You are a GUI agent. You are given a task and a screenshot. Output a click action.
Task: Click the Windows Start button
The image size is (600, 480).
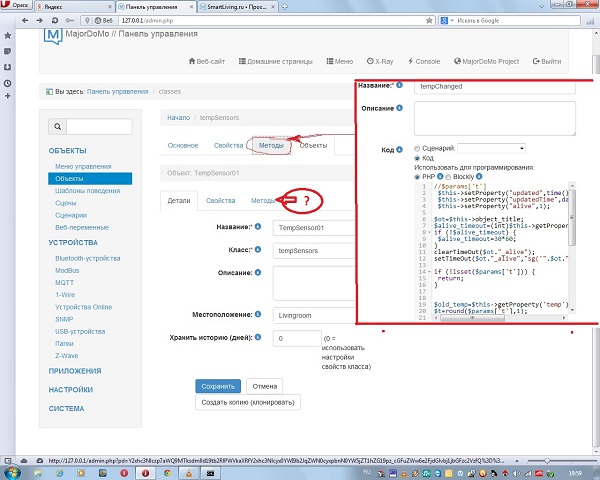point(14,470)
